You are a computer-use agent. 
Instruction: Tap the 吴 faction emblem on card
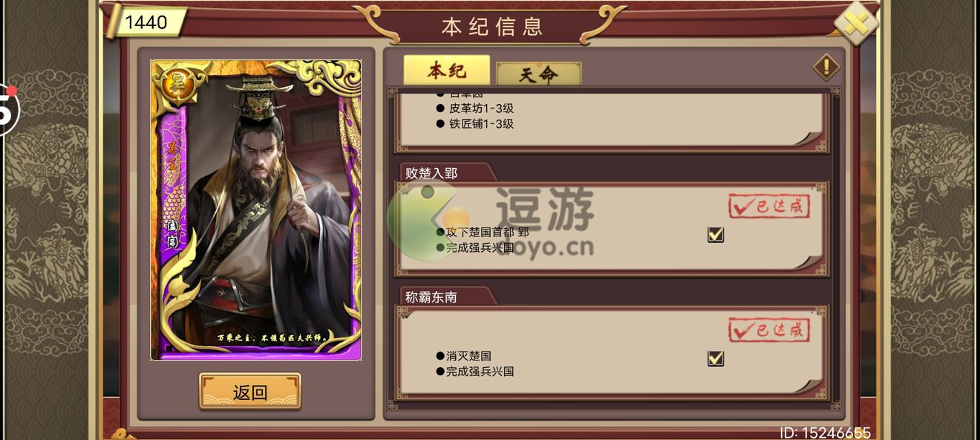(177, 85)
